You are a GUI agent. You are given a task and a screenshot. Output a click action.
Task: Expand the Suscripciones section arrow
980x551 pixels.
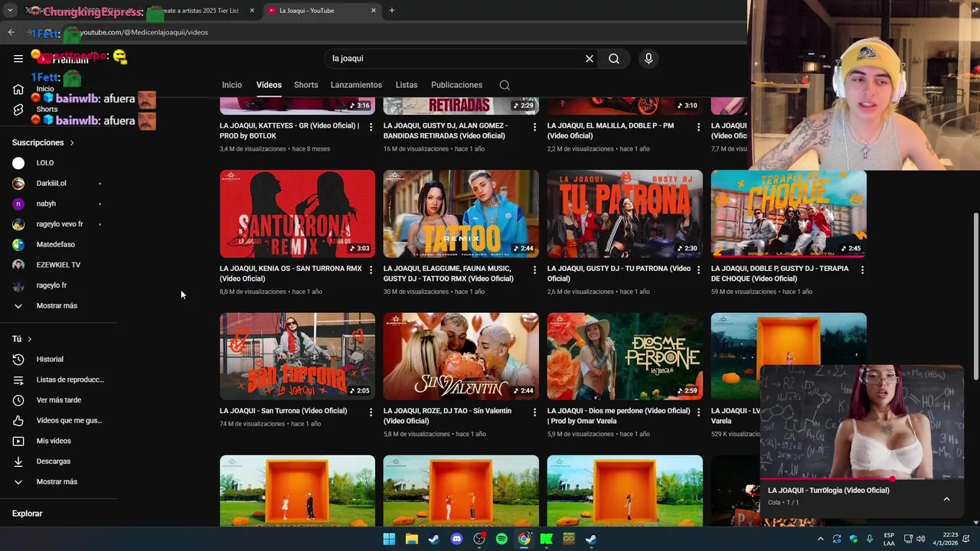click(72, 142)
